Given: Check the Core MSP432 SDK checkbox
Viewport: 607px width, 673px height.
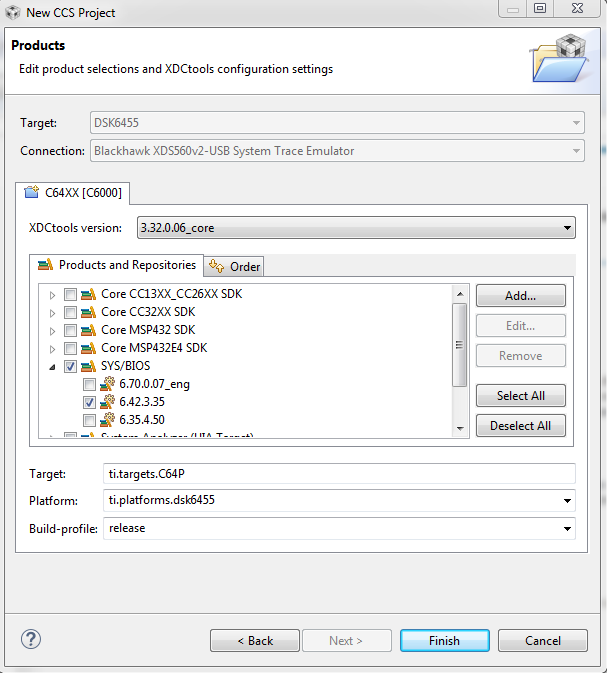Looking at the screenshot, I should [70, 330].
